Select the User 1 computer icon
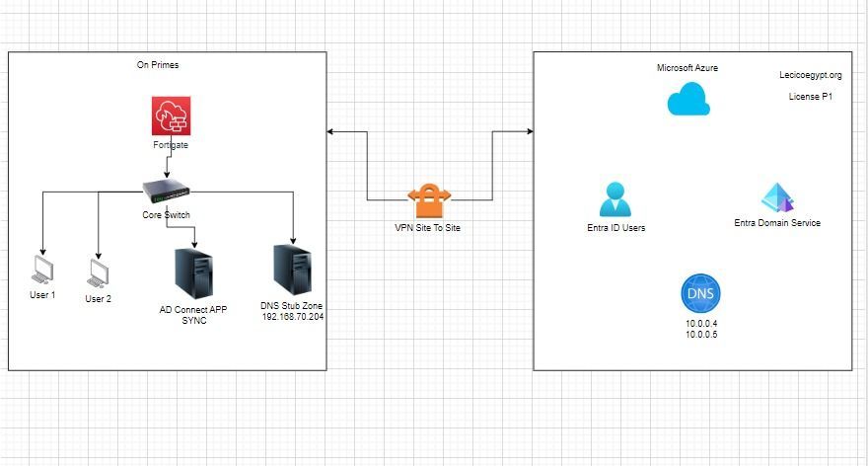Viewport: 868px width, 466px height. 42,271
